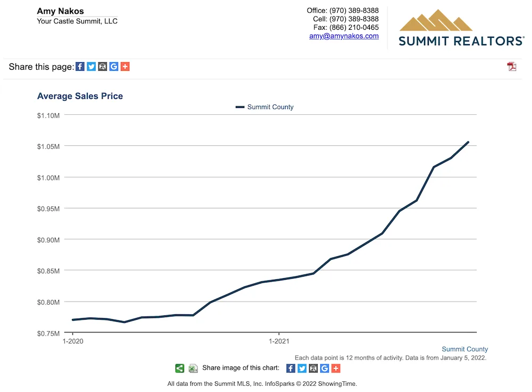Open more chart sharing options plus icon
532x392 pixels.
click(x=336, y=368)
